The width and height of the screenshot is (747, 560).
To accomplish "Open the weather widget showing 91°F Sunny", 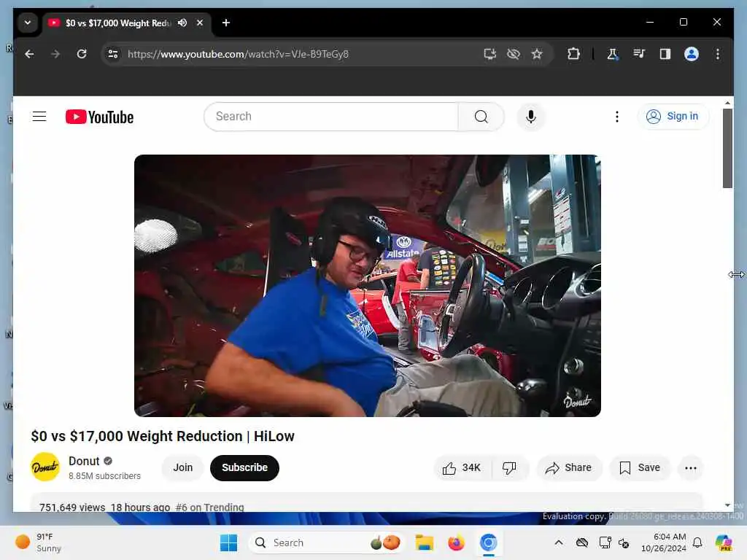I will [38, 542].
